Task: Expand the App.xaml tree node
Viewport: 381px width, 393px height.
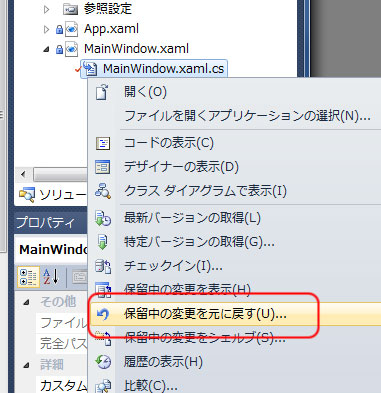Action: tap(46, 30)
